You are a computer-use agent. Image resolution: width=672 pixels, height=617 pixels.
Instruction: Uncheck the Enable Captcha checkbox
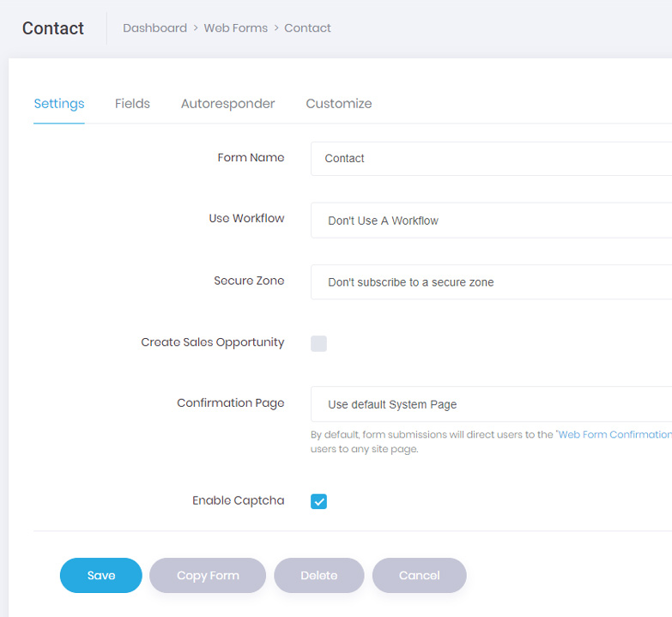[x=318, y=501]
